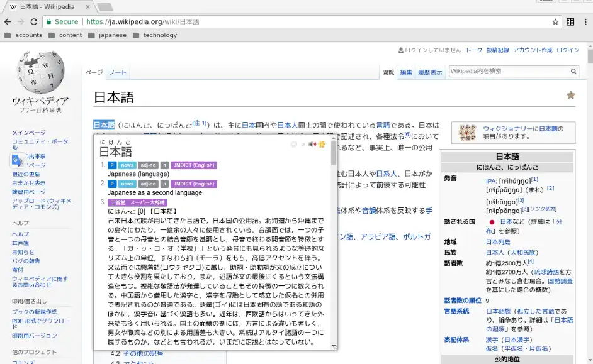593x364 pixels.
Task: Open the 日本列島 link in the infobox
Action: pos(498,241)
